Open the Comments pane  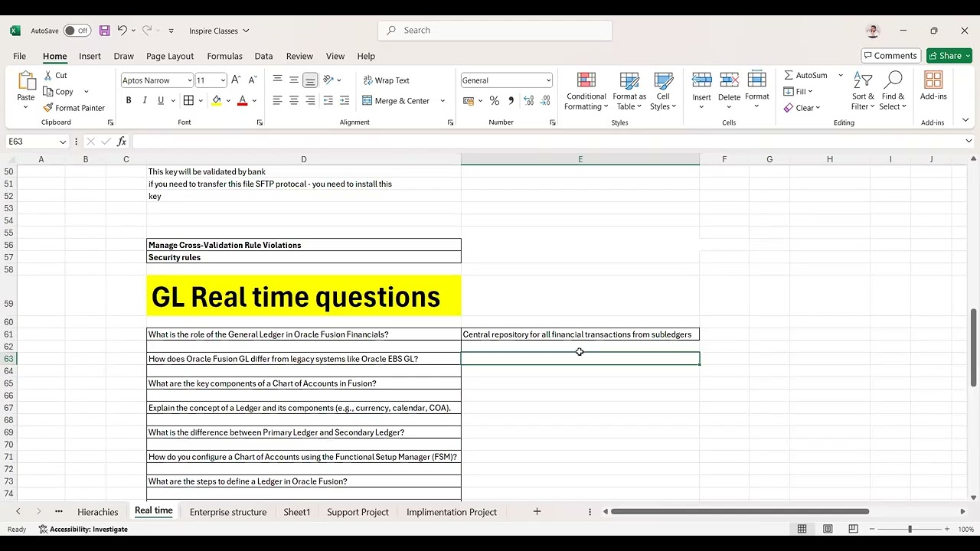tap(890, 55)
